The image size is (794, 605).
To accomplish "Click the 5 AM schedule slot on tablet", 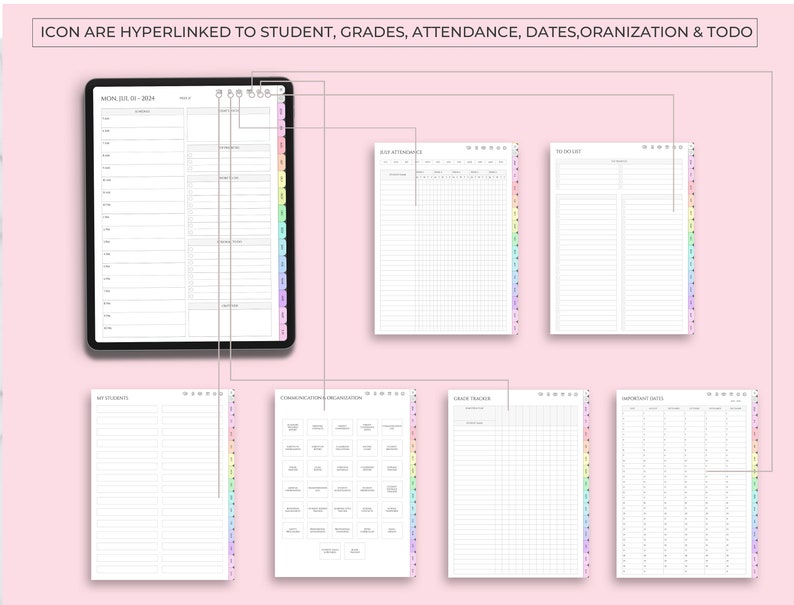I will coord(142,119).
